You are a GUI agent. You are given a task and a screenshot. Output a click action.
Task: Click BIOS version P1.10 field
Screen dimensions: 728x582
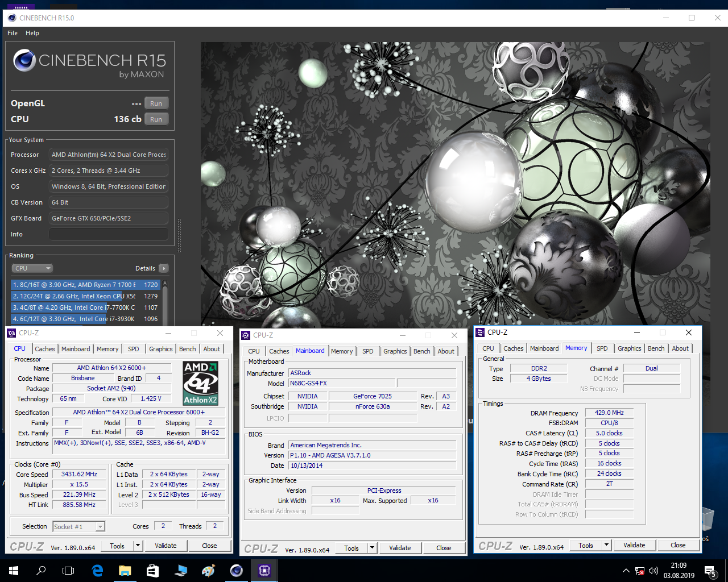click(x=372, y=455)
